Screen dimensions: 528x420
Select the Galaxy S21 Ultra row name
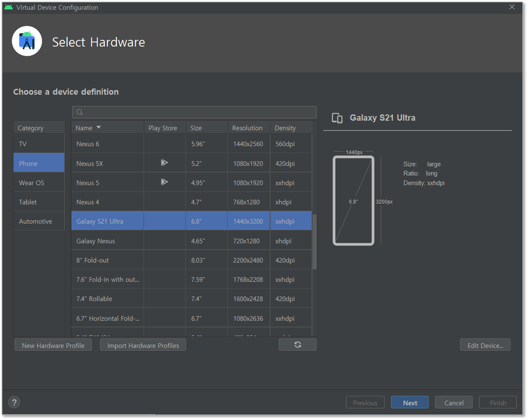coord(100,221)
